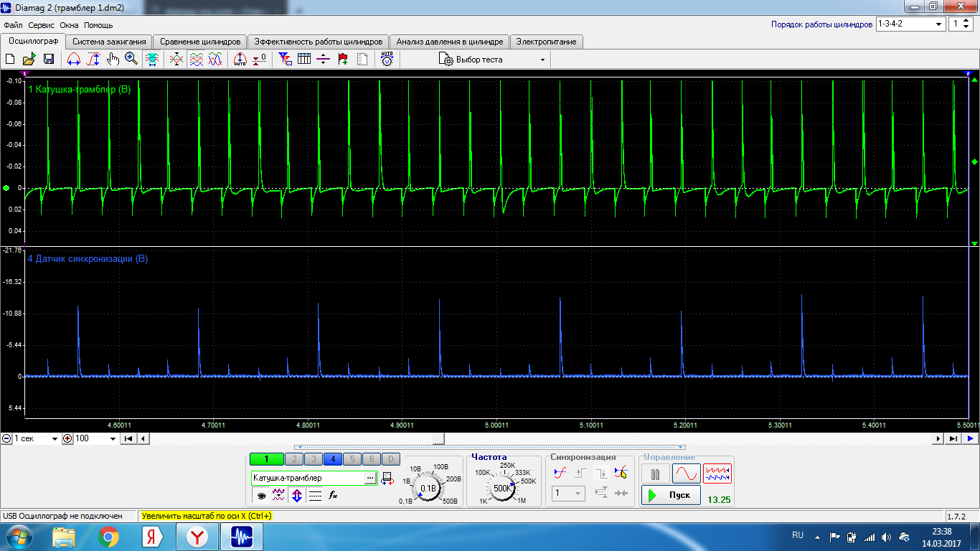Screen dimensions: 980x551
Task: Open the notes checklist toolbar icon
Action: click(x=362, y=60)
